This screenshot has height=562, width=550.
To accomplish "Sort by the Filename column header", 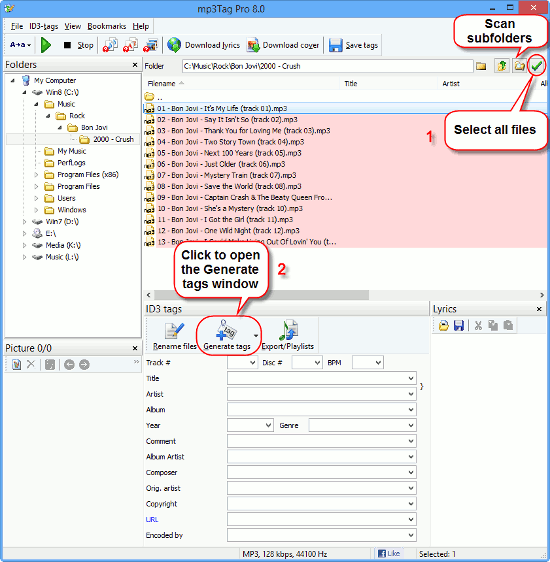I will tap(161, 84).
